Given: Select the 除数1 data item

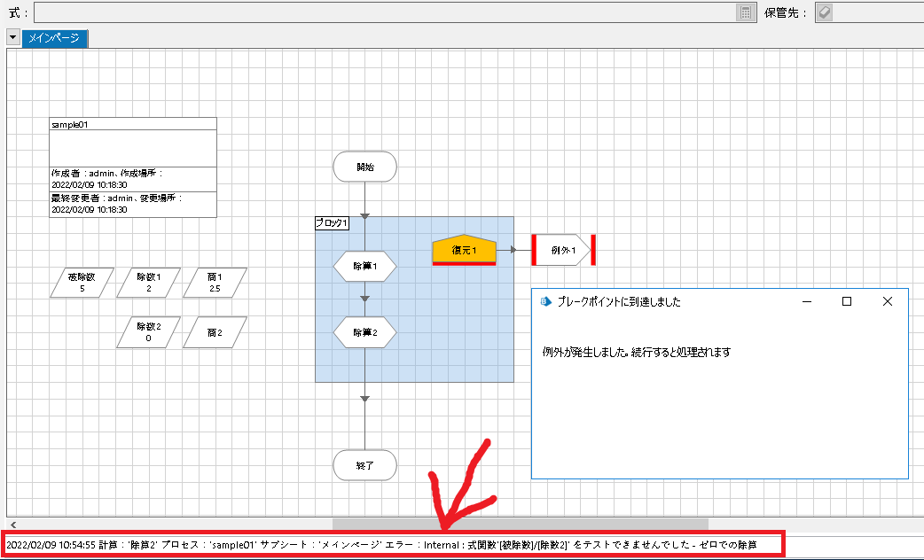Looking at the screenshot, I should click(148, 283).
